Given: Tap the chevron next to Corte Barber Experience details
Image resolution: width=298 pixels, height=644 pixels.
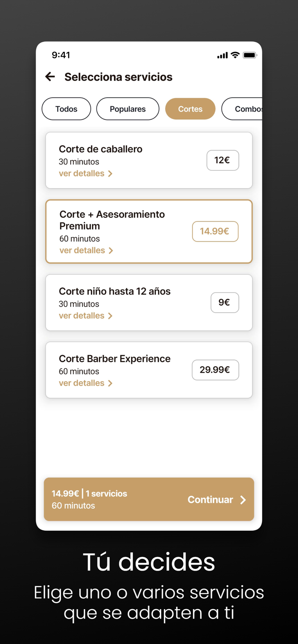Looking at the screenshot, I should pos(111,383).
